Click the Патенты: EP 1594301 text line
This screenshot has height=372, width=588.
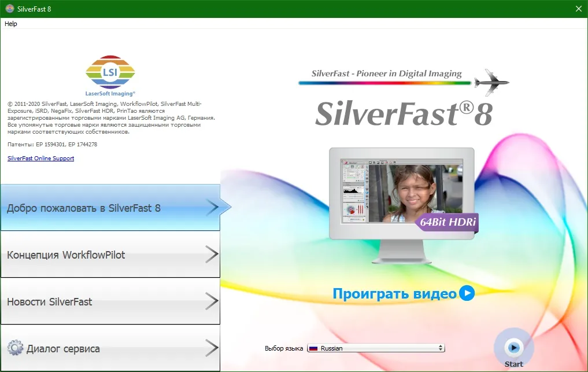coord(52,144)
